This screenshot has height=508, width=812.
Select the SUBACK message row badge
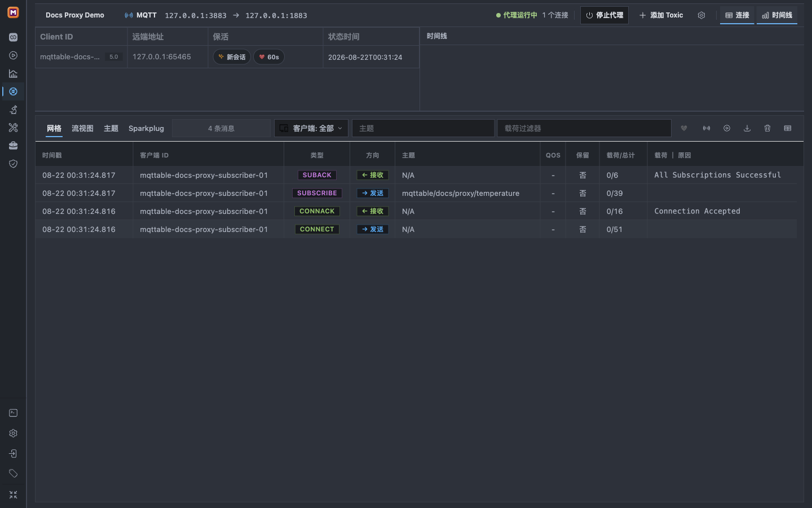click(317, 175)
